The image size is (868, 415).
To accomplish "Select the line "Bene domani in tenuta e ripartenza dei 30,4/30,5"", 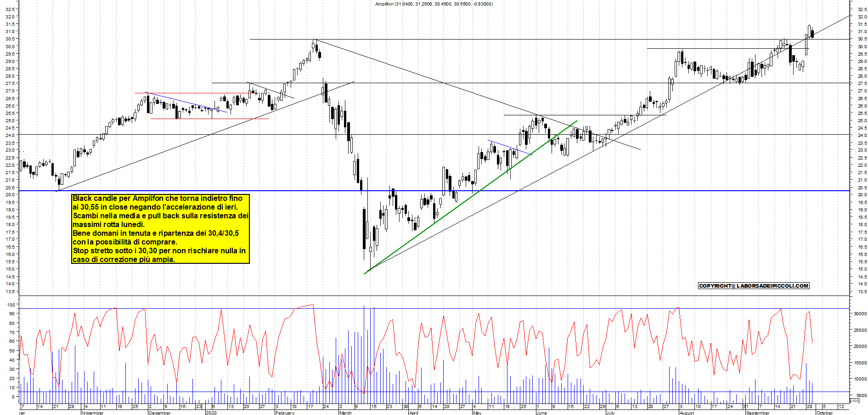I will point(156,233).
